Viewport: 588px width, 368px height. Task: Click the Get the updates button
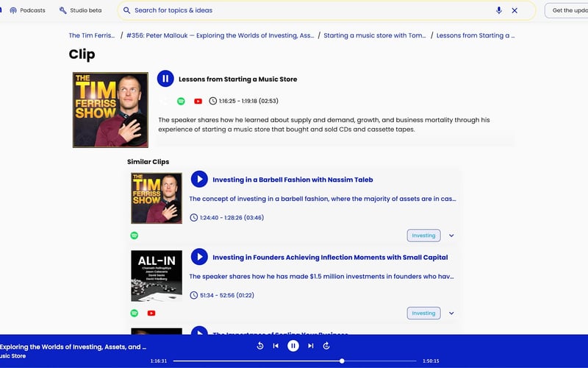567,10
